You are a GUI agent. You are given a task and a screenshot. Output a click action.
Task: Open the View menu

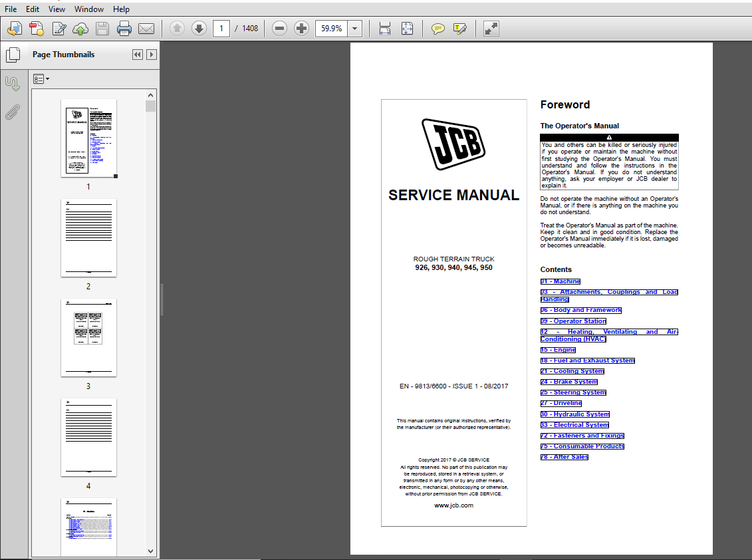(x=57, y=9)
